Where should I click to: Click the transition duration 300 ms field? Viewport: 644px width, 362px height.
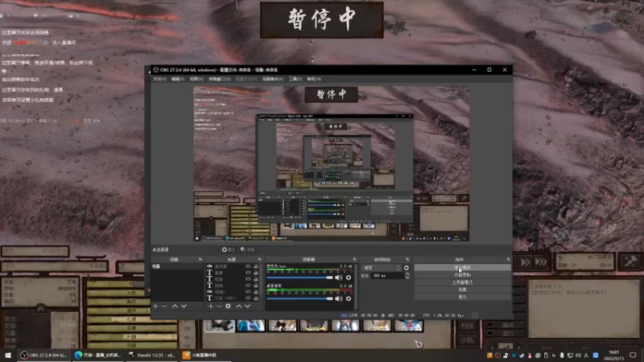coord(387,276)
